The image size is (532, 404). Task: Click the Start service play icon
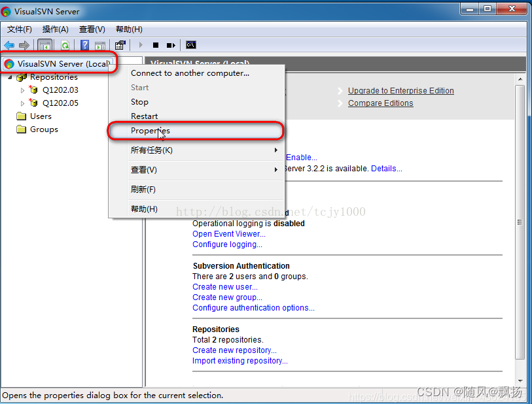(141, 44)
